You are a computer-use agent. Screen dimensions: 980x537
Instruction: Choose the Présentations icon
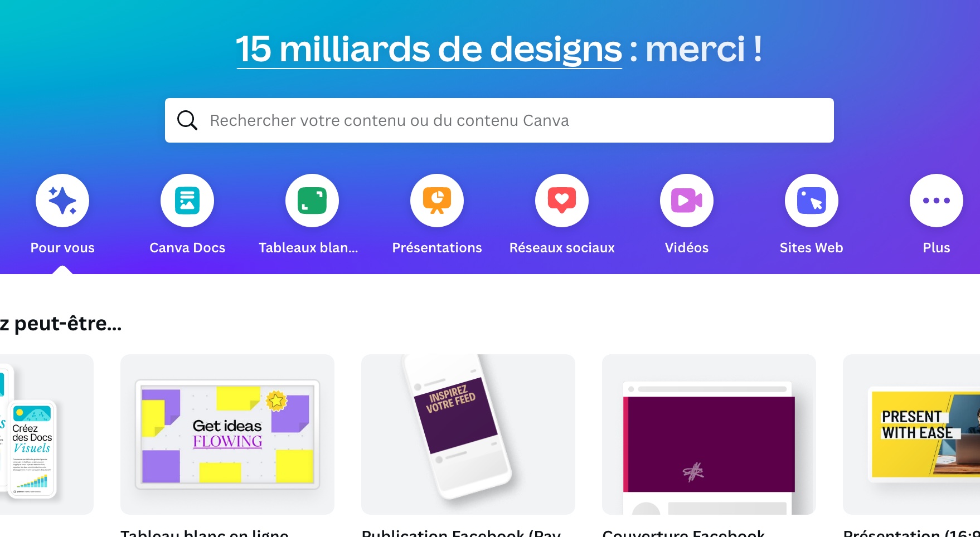click(x=437, y=201)
